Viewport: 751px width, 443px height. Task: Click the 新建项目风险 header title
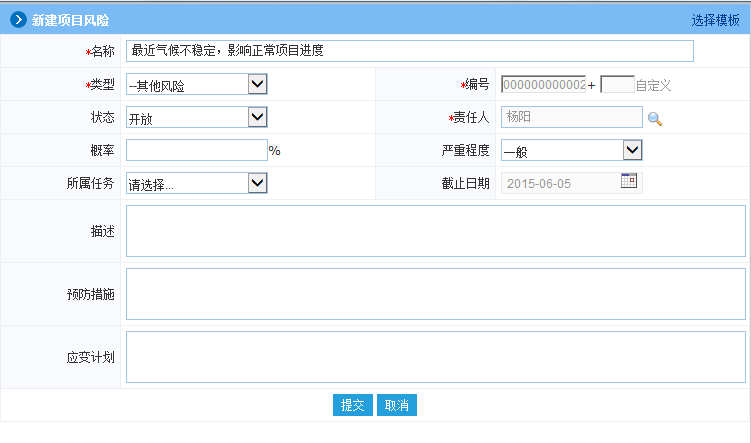(71, 20)
